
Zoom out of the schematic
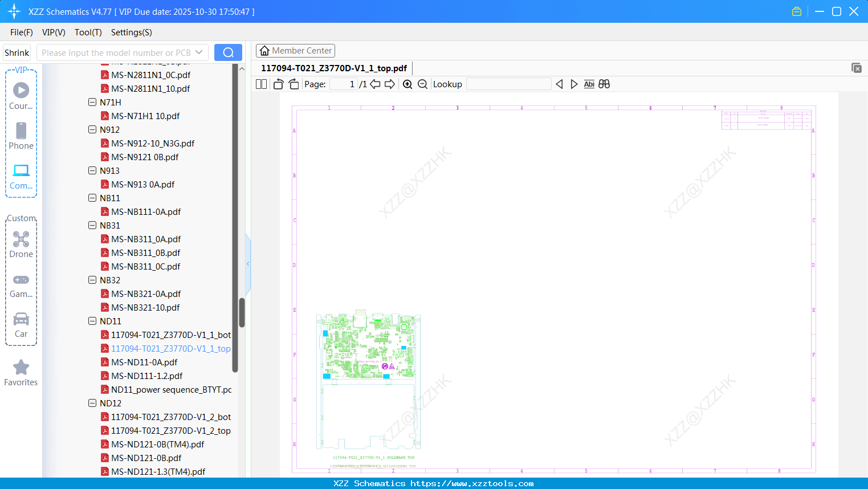[x=422, y=84]
